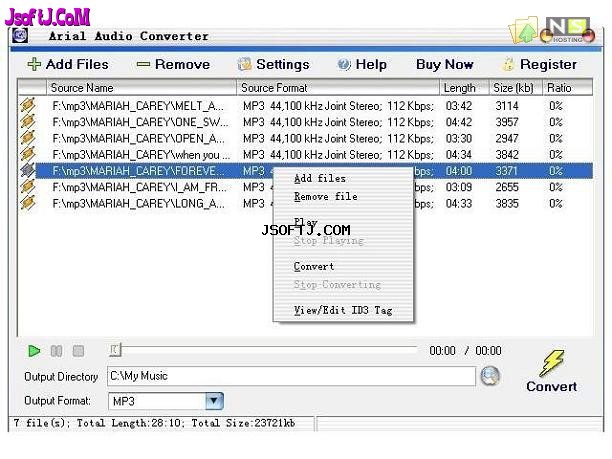Open Settings from the toolbar
The width and height of the screenshot is (612, 459).
click(274, 64)
